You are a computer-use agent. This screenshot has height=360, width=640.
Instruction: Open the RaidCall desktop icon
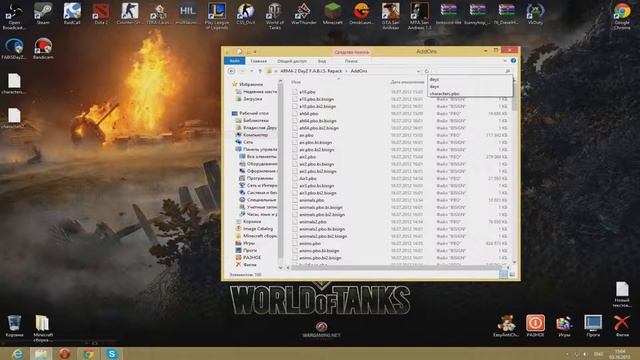tap(72, 13)
